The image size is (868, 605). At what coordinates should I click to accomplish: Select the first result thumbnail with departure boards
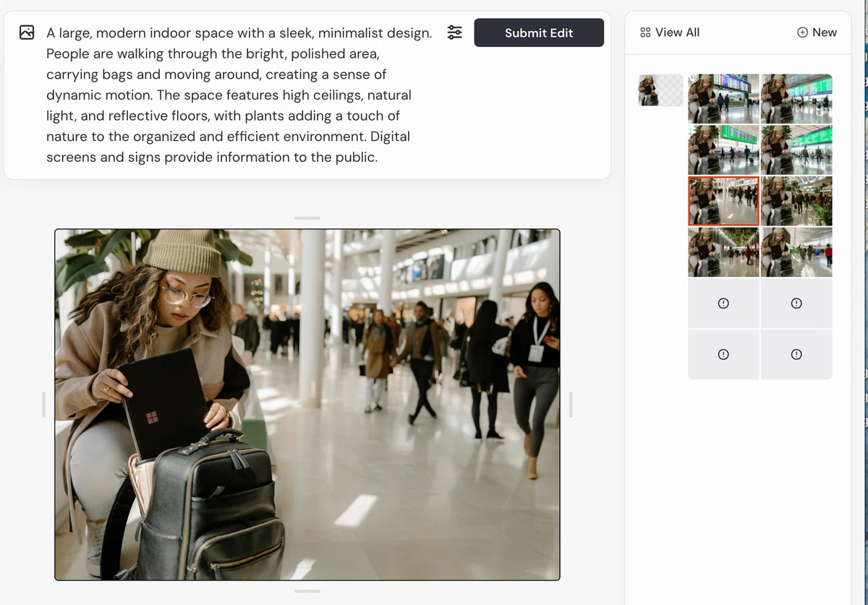tap(723, 98)
